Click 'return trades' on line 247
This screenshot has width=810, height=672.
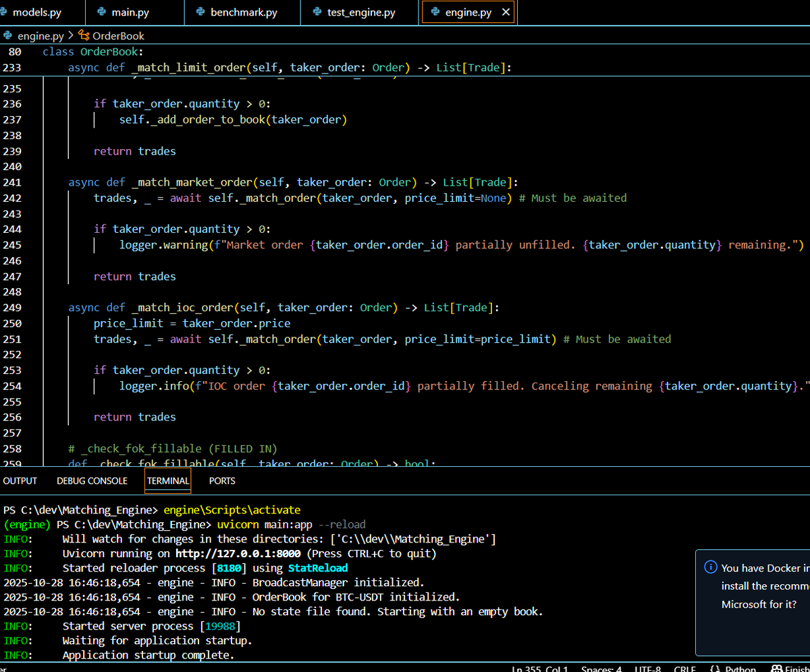[x=135, y=277]
